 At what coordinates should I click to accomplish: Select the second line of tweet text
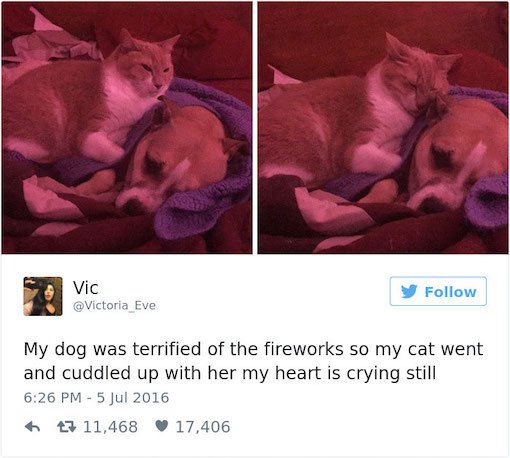(x=230, y=373)
